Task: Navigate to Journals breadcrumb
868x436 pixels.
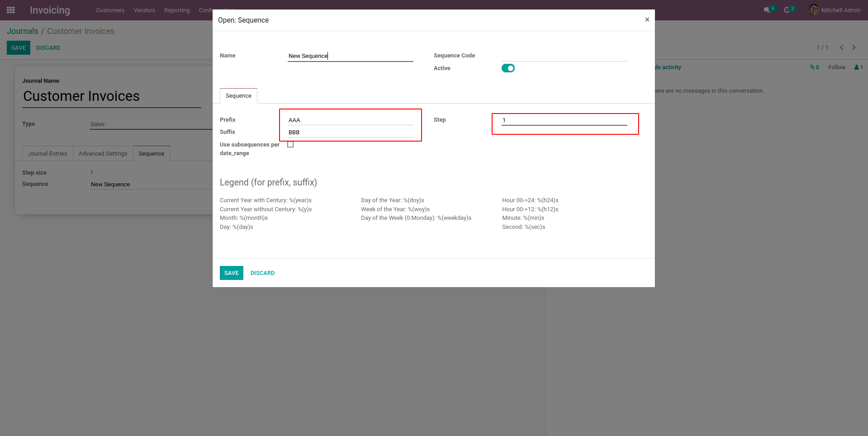Action: [x=23, y=31]
